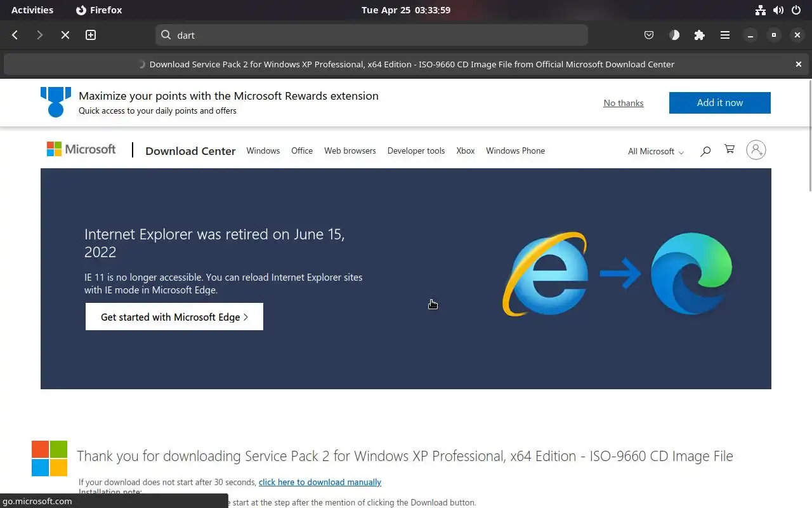The image size is (812, 508).
Task: Open the Office menu item
Action: (x=302, y=151)
